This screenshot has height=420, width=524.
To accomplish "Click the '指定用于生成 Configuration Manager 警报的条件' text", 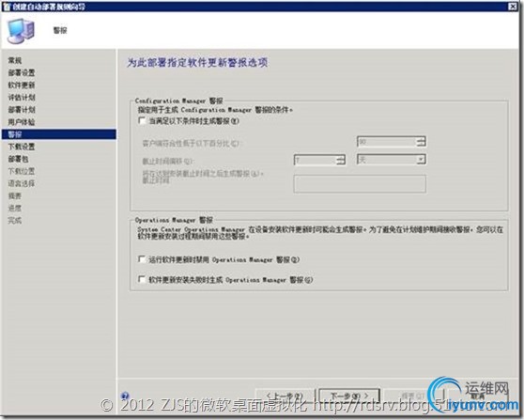I will (215, 110).
